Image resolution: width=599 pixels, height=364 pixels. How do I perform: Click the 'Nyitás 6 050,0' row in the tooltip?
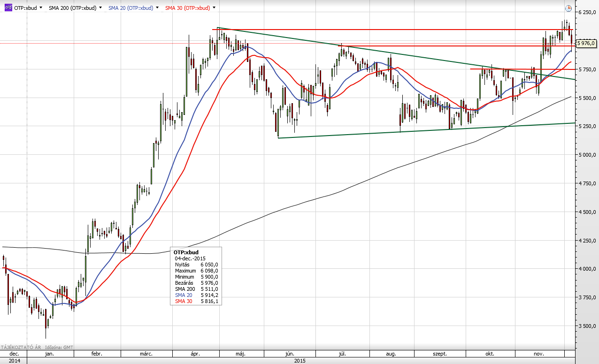196,265
